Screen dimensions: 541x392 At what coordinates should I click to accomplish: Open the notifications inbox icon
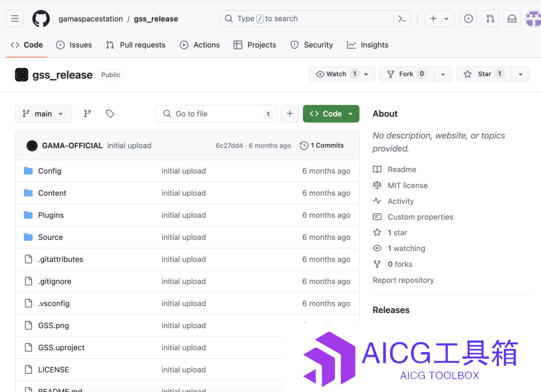pyautogui.click(x=512, y=19)
